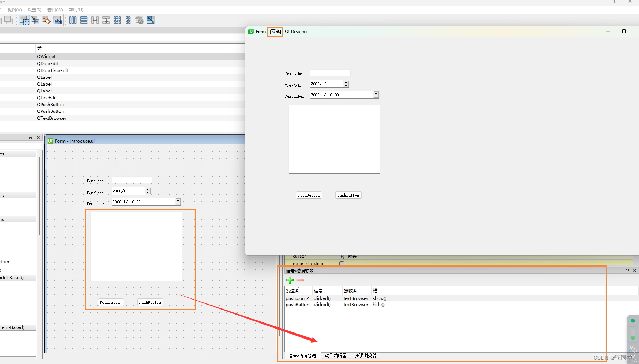Open the 窗口(W) menu
The height and width of the screenshot is (364, 639).
click(55, 10)
